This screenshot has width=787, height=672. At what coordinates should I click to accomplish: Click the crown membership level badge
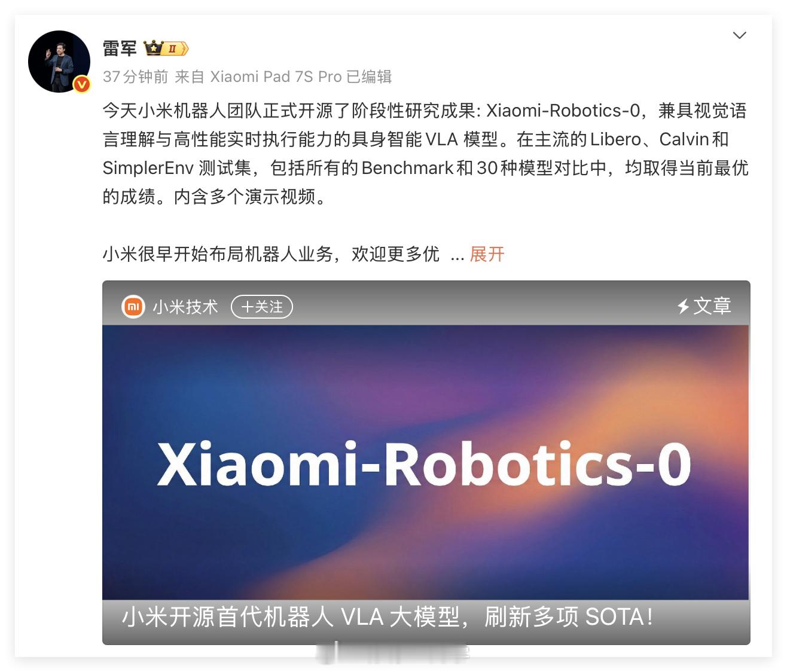(x=166, y=48)
